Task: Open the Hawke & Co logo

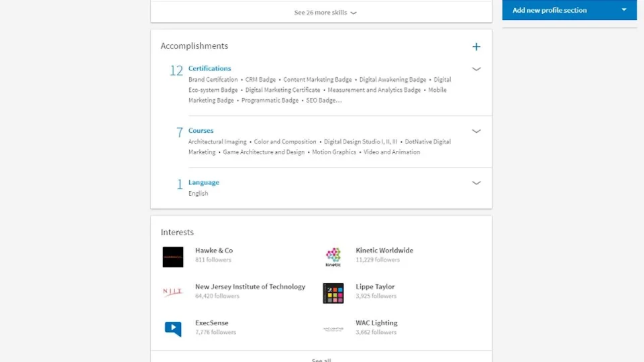Action: tap(173, 257)
